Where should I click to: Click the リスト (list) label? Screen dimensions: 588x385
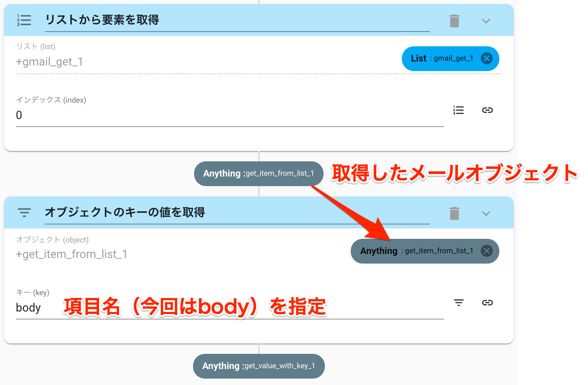coord(36,46)
